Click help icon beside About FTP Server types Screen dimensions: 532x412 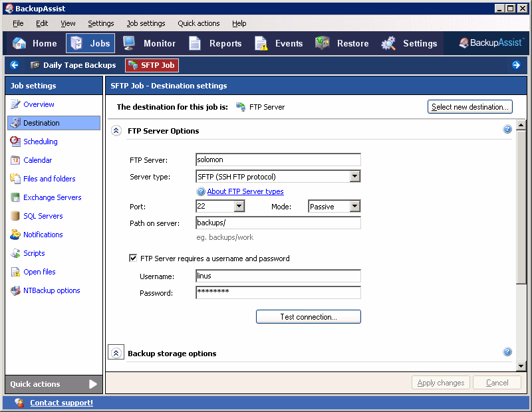click(x=201, y=191)
